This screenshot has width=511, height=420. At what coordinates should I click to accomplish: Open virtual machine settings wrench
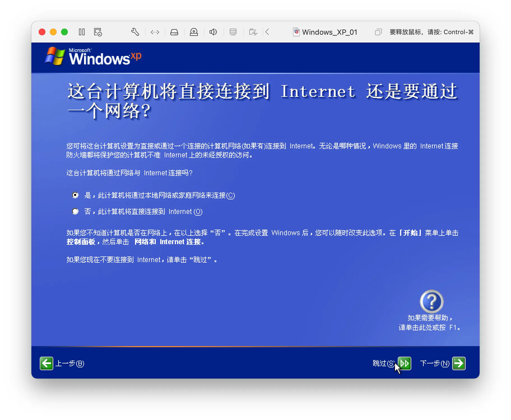(135, 32)
